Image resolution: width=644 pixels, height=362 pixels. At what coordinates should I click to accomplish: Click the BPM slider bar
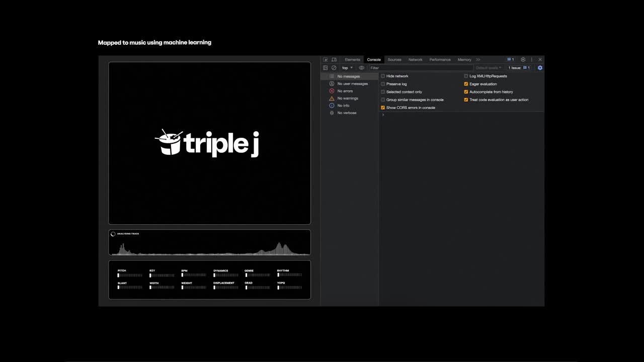194,275
